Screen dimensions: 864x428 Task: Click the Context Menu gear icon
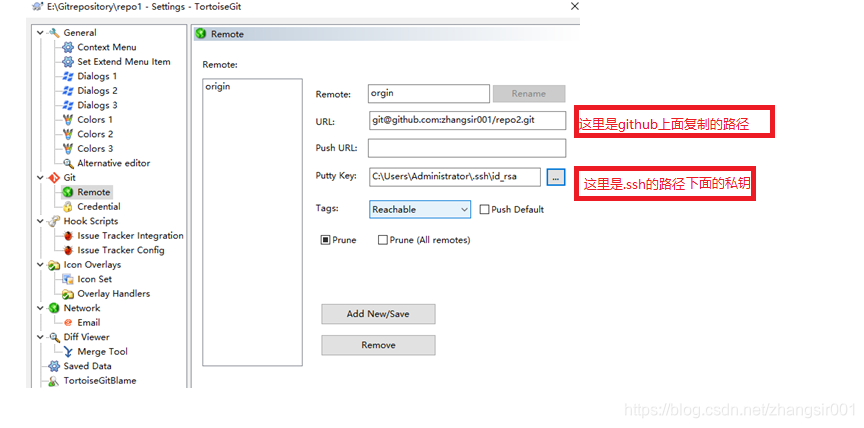[x=68, y=47]
